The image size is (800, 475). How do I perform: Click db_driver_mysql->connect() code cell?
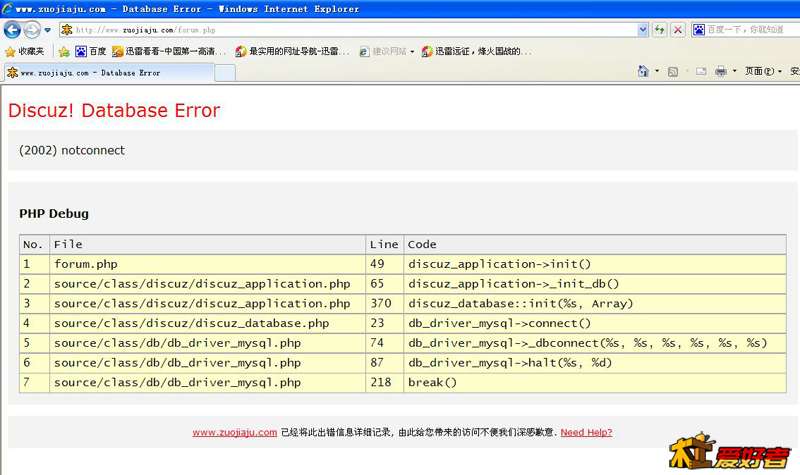(595, 323)
